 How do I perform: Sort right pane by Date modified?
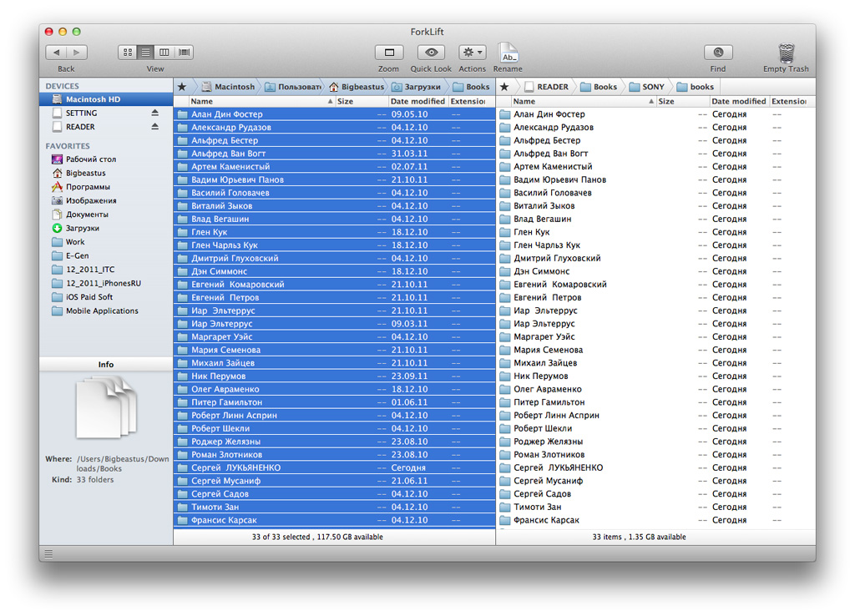[x=738, y=101]
